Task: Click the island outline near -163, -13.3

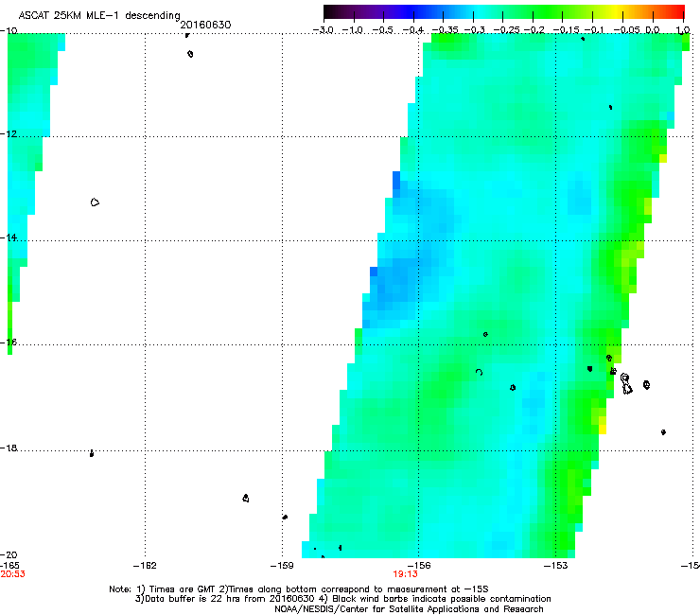Action: pos(95,202)
